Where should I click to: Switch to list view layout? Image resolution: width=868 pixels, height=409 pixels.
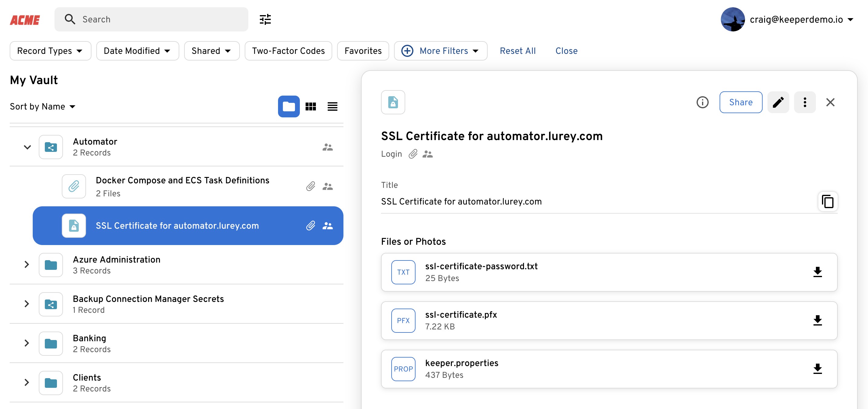pos(332,107)
